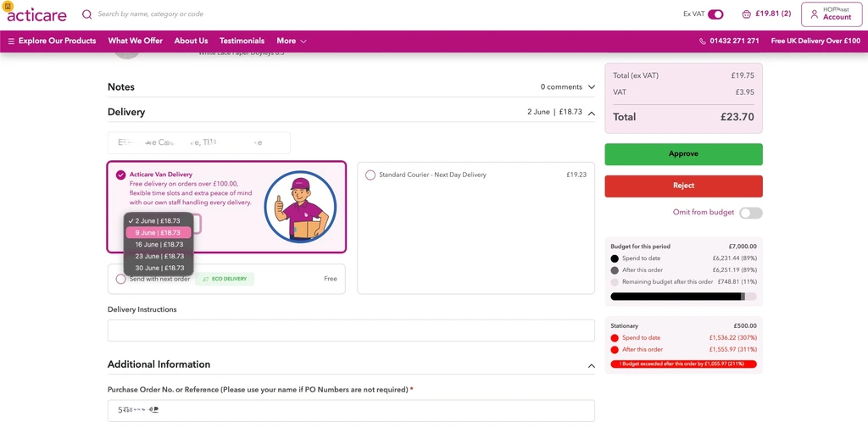The width and height of the screenshot is (868, 433).
Task: Click the red Stationary After this order dot
Action: pyautogui.click(x=615, y=350)
